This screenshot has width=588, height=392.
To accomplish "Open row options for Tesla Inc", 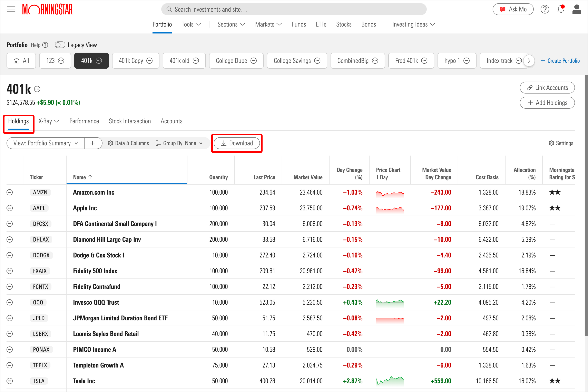I will pyautogui.click(x=10, y=381).
